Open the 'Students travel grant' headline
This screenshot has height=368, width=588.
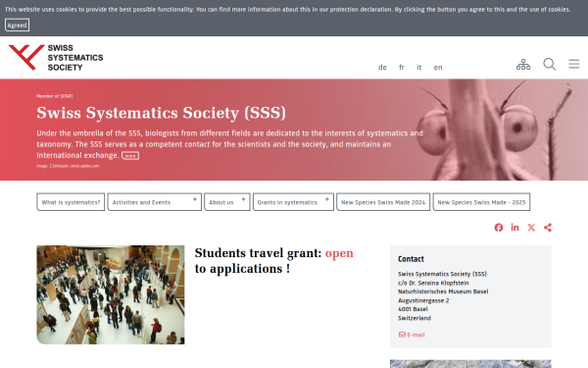[x=274, y=261]
